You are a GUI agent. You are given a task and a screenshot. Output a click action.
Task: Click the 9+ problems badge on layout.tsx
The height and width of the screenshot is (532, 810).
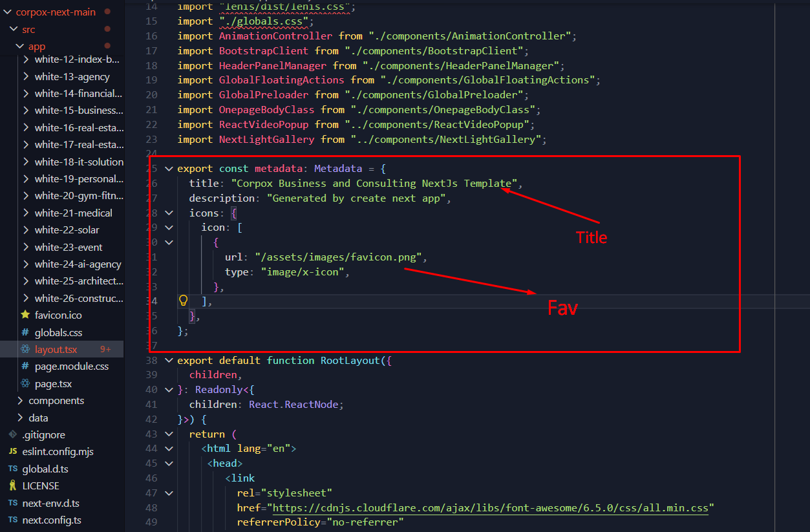[x=105, y=349]
